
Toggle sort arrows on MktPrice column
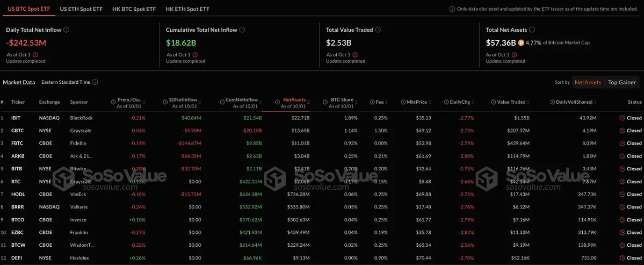[430, 102]
